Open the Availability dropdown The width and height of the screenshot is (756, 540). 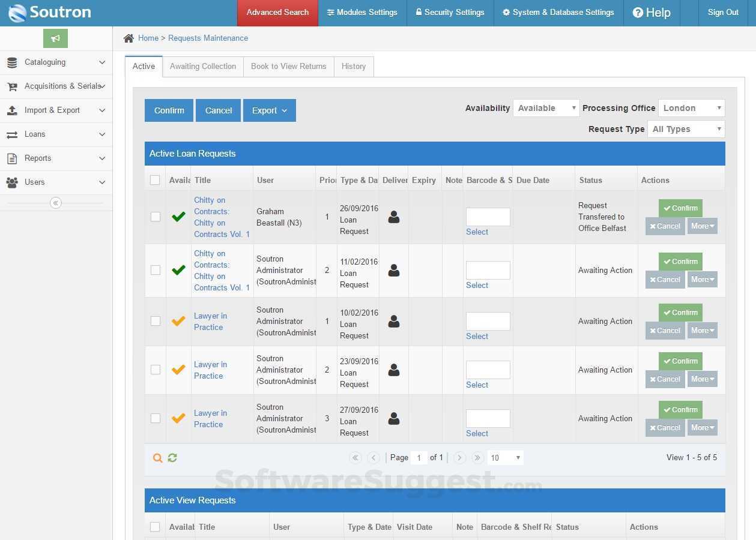[546, 108]
